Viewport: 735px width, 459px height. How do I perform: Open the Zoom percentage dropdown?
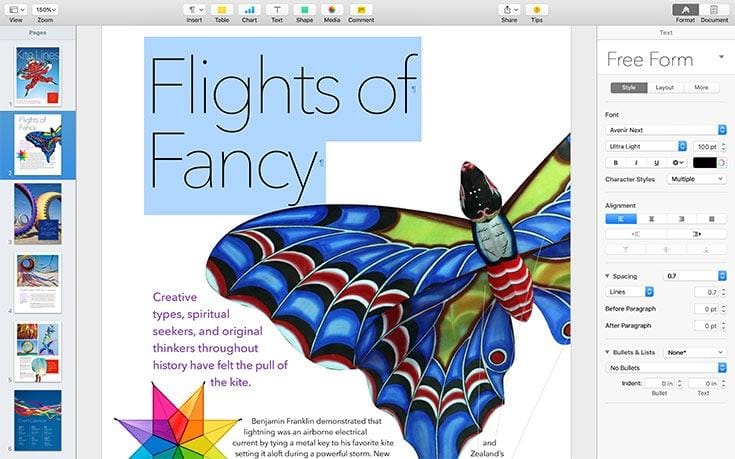point(45,10)
